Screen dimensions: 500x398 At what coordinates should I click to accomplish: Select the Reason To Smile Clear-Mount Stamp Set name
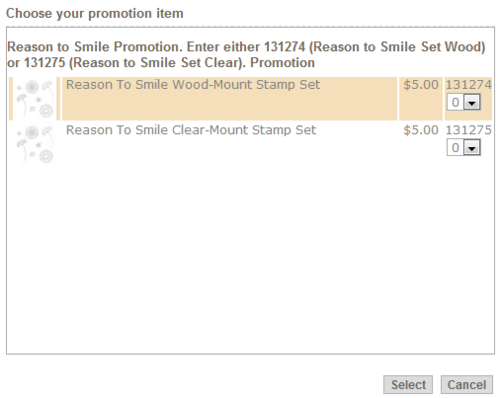coord(191,130)
